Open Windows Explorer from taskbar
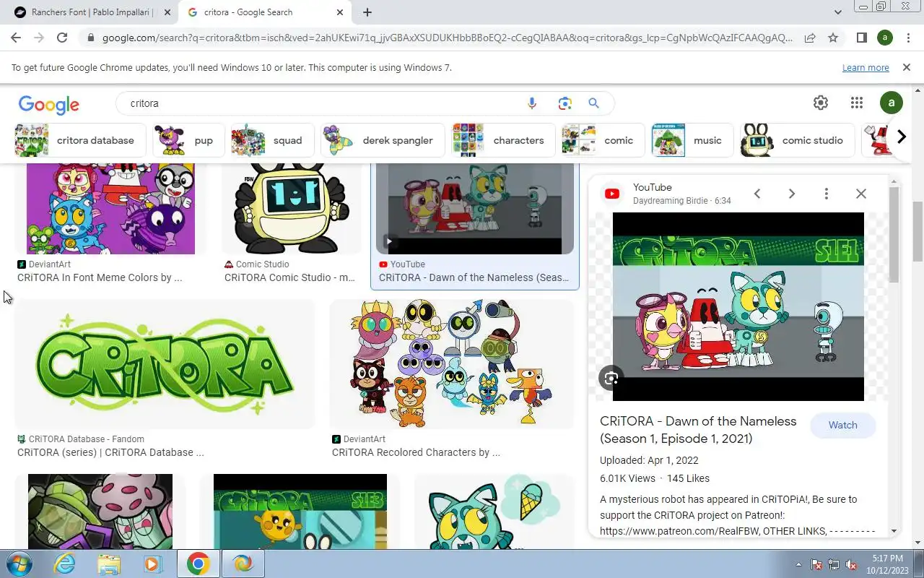The width and height of the screenshot is (924, 578). (x=109, y=564)
